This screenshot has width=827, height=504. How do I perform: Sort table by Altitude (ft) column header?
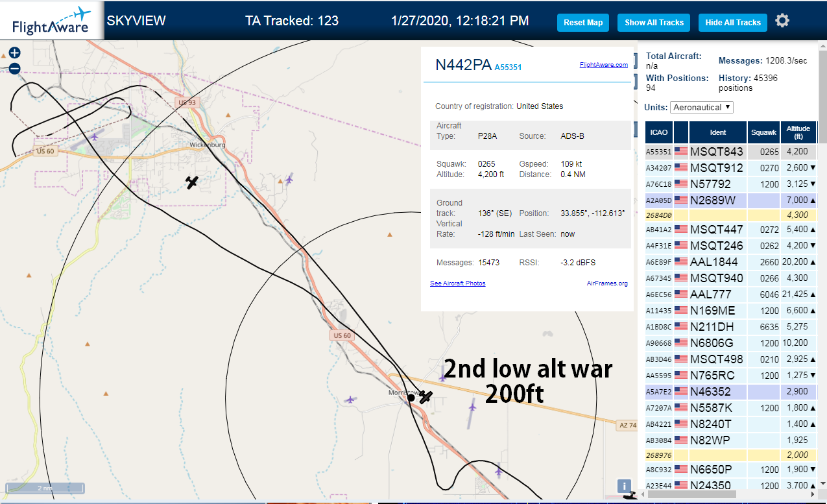tap(798, 132)
